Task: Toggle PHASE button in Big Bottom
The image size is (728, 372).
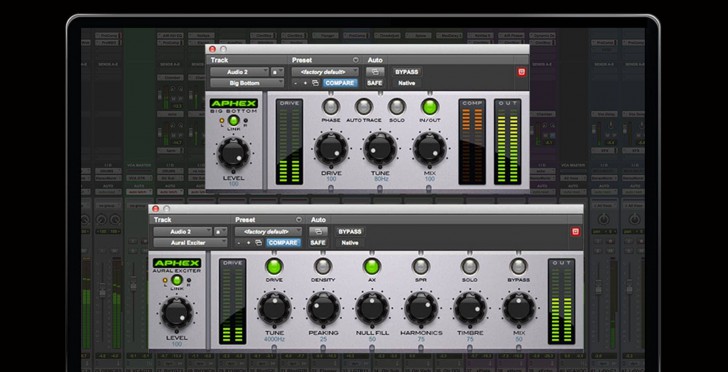Action: click(331, 106)
